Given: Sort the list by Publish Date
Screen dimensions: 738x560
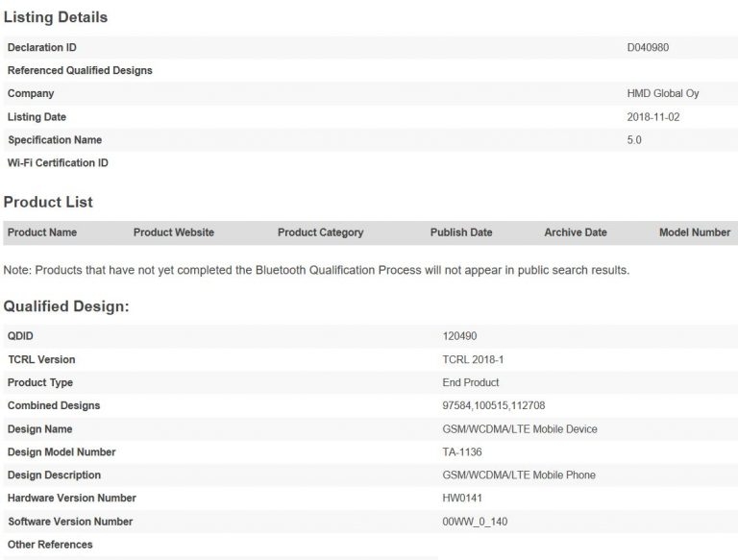Looking at the screenshot, I should click(461, 232).
